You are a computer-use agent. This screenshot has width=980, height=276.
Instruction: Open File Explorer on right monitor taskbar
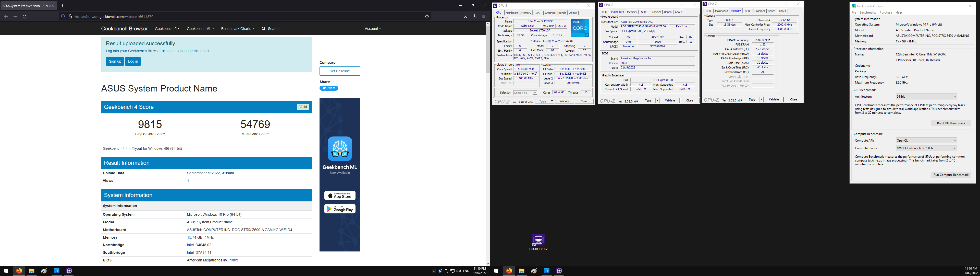click(522, 271)
